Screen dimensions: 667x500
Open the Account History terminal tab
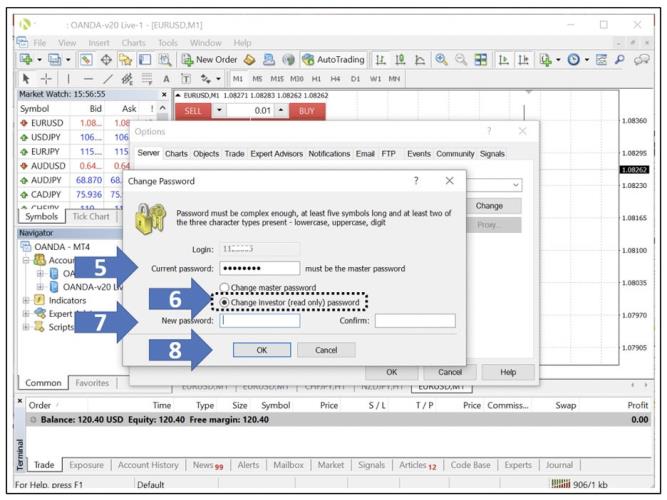click(x=148, y=465)
